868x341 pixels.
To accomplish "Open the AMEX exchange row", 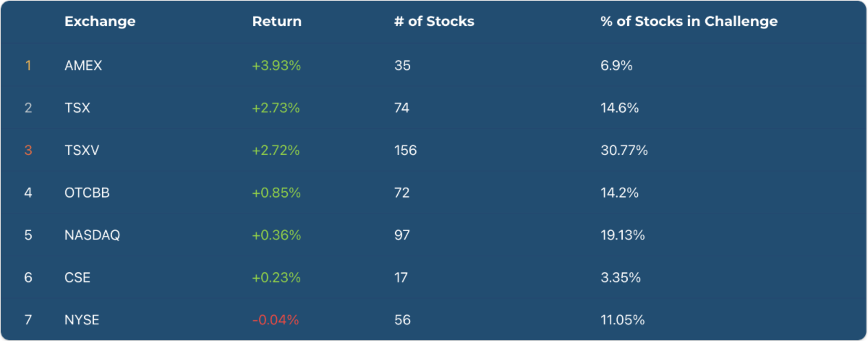I will point(83,66).
